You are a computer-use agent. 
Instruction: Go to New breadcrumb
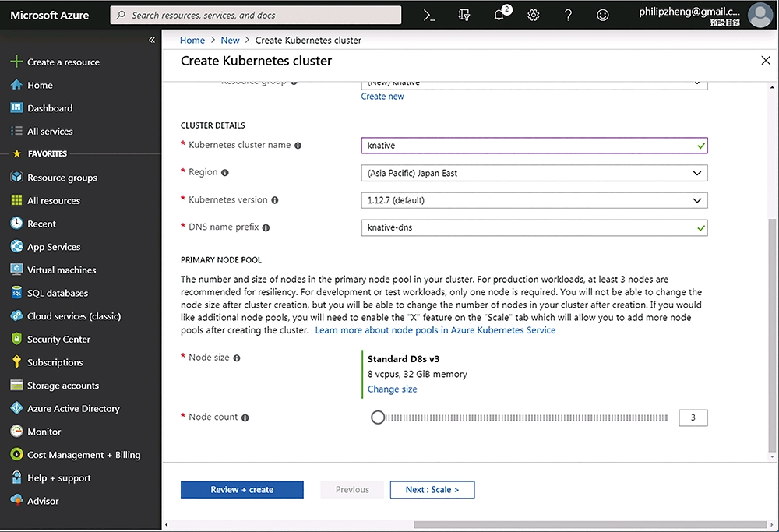230,41
